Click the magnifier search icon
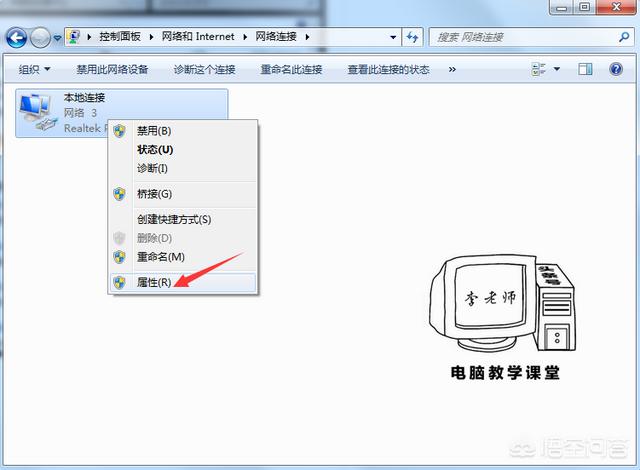The width and height of the screenshot is (640, 470). click(624, 38)
